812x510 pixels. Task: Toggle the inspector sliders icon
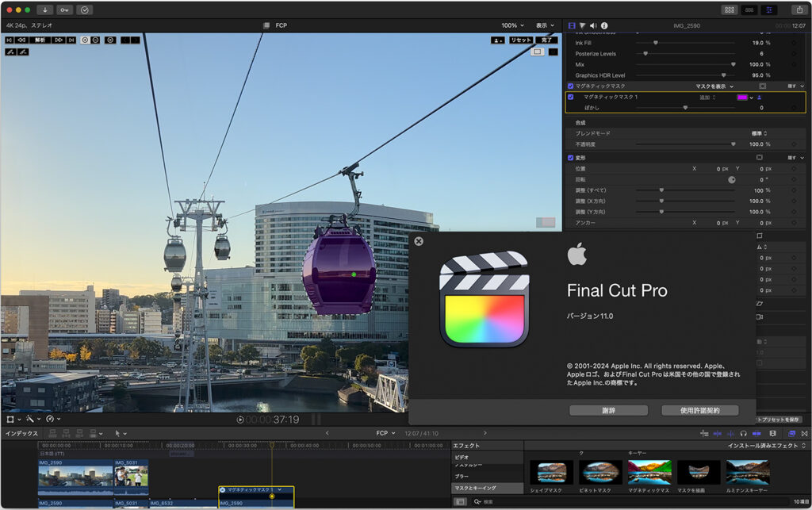coord(769,10)
